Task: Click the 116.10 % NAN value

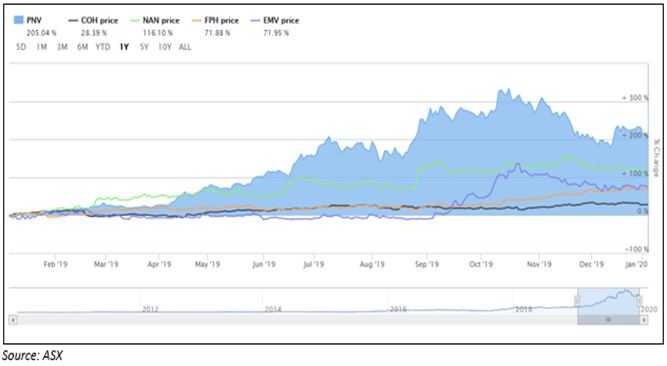Action: point(157,33)
